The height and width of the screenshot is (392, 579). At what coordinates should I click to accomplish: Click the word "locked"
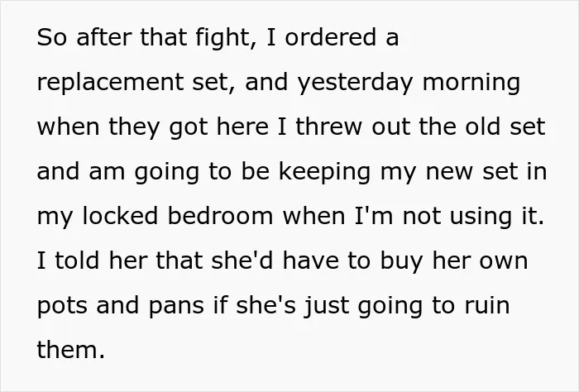coord(120,216)
